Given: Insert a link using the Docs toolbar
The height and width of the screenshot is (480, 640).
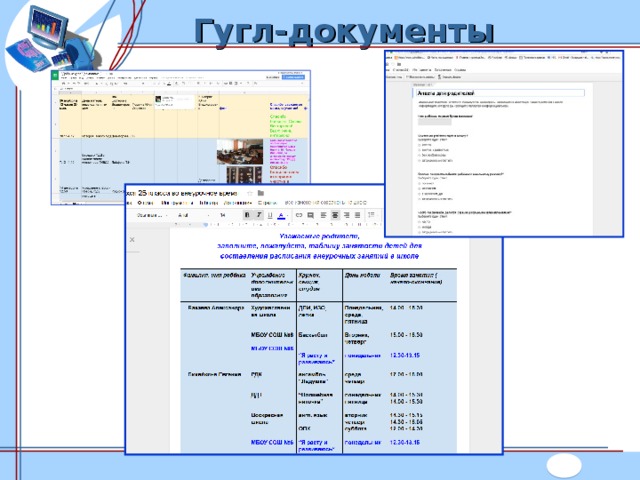Looking at the screenshot, I should click(299, 215).
